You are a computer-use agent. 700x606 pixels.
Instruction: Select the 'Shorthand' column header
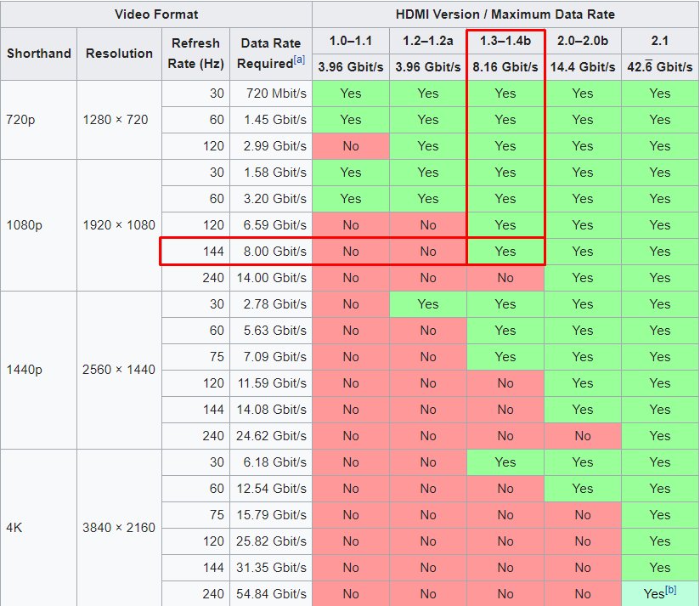click(39, 54)
